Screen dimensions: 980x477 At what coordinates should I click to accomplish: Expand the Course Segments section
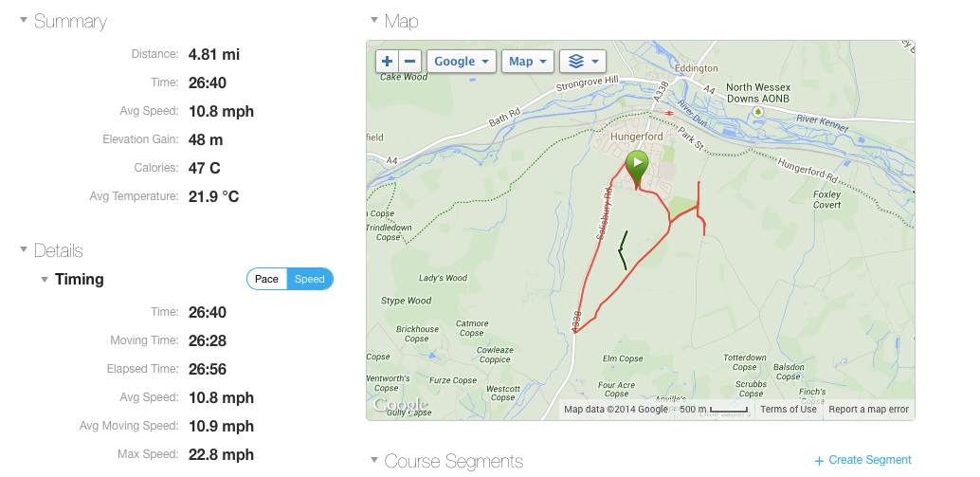point(374,461)
